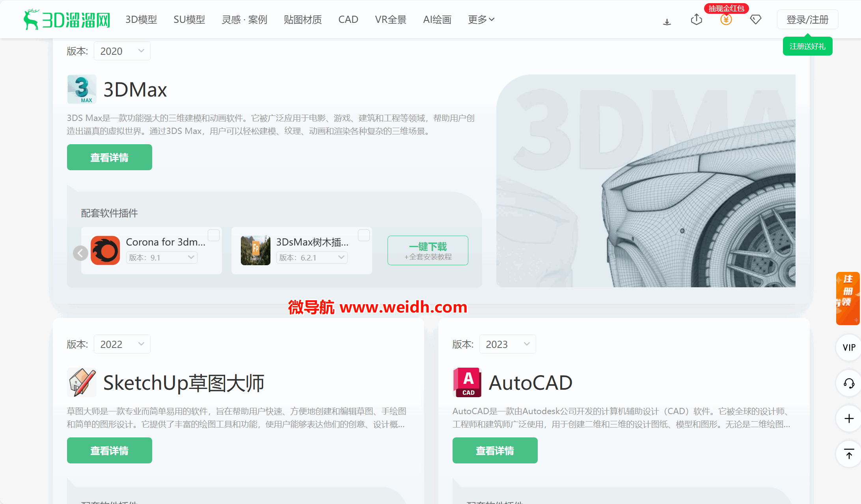The width and height of the screenshot is (861, 504).
Task: Open the 3D模型 nav item
Action: [141, 19]
